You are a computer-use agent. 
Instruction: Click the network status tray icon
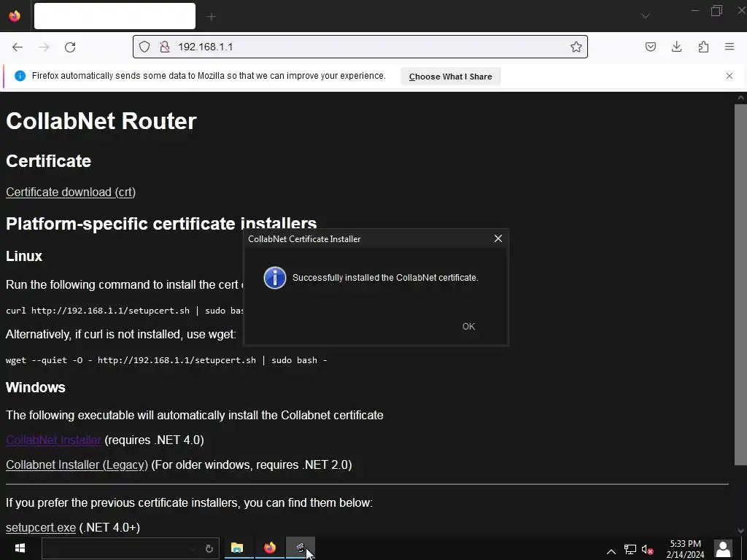pyautogui.click(x=630, y=550)
